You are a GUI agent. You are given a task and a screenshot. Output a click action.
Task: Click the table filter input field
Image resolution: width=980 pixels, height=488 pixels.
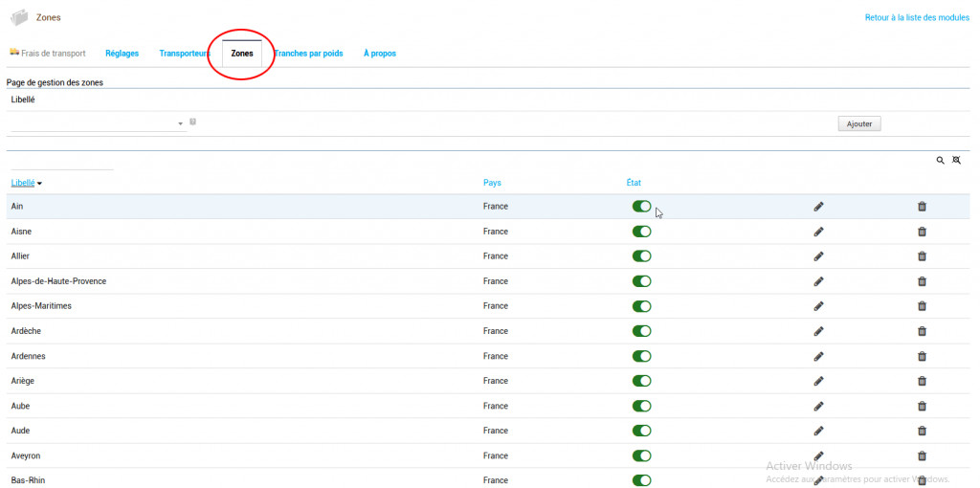tap(59, 163)
